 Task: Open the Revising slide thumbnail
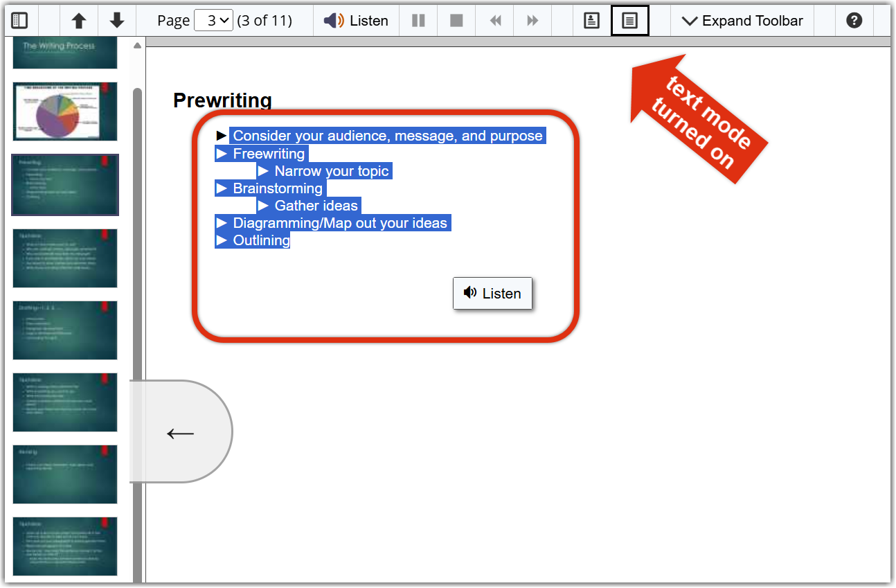tap(65, 474)
